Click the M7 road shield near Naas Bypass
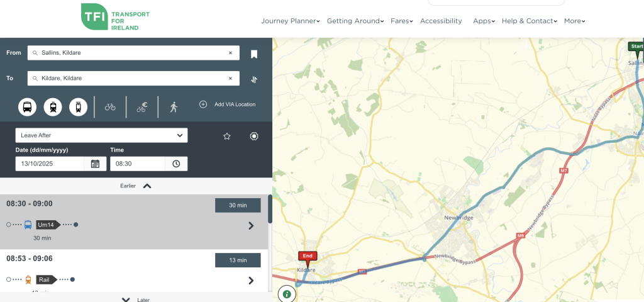 [564, 170]
